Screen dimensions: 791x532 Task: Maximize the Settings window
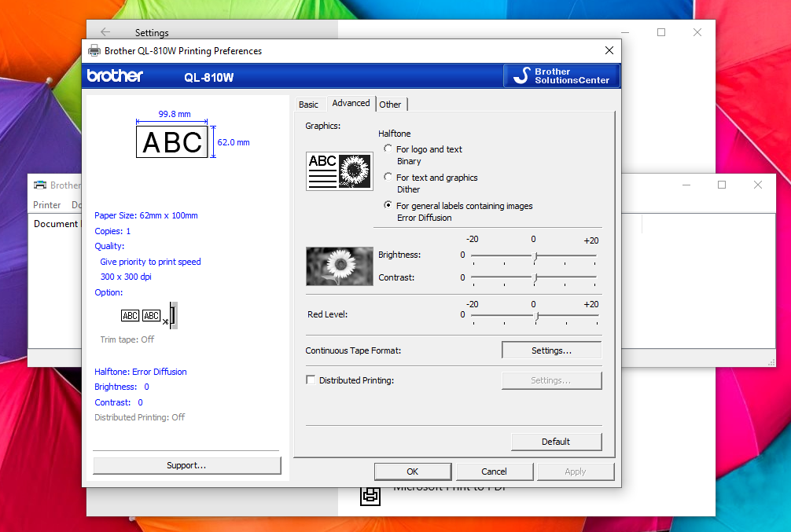(x=661, y=31)
